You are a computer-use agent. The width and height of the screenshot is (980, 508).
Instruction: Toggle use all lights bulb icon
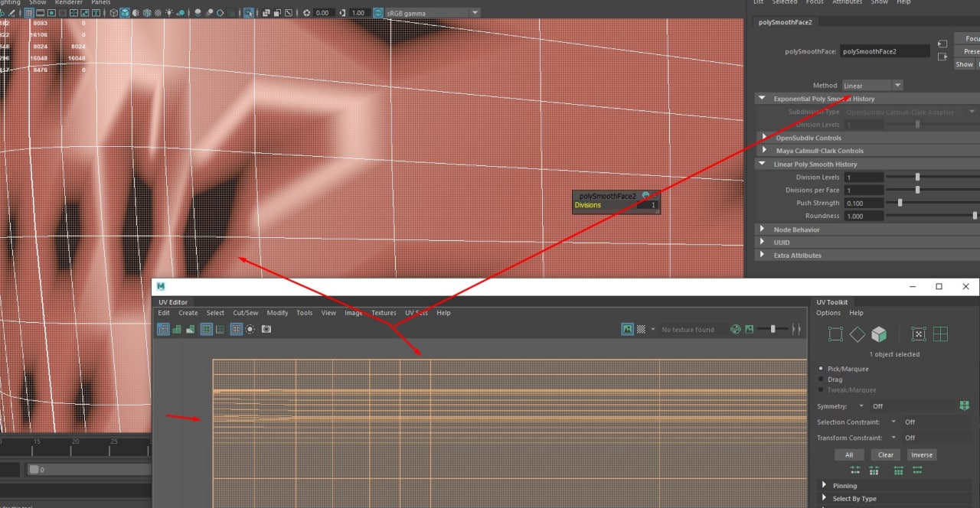[168, 13]
